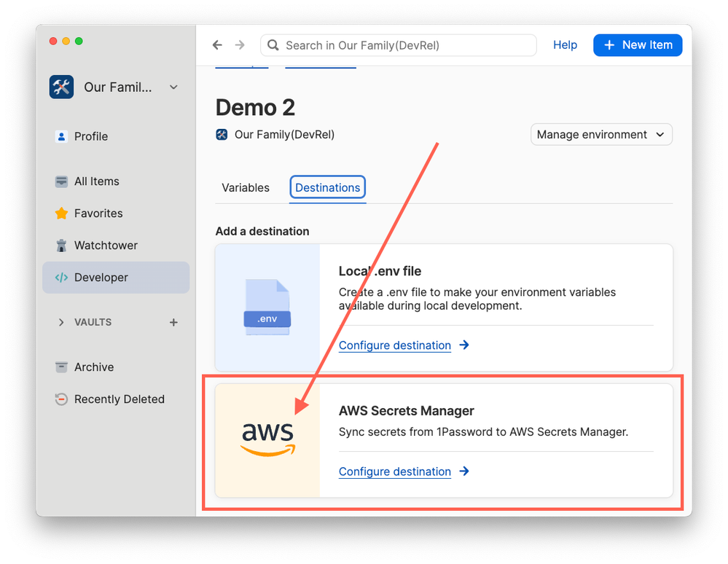Click the AWS logo thumbnail
The width and height of the screenshot is (728, 564).
[267, 440]
